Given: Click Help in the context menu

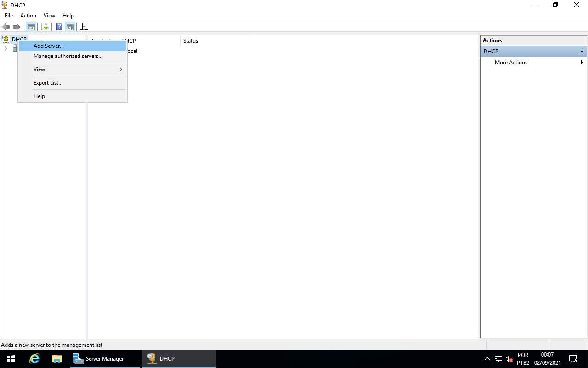Looking at the screenshot, I should [39, 96].
